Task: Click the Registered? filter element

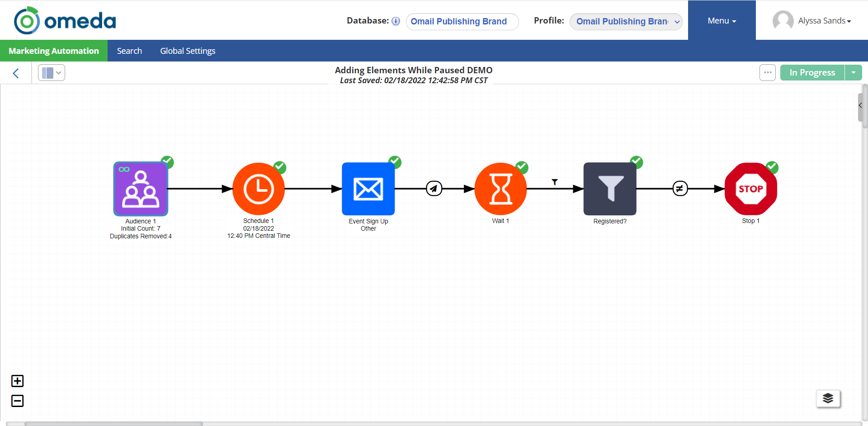Action: click(x=610, y=189)
